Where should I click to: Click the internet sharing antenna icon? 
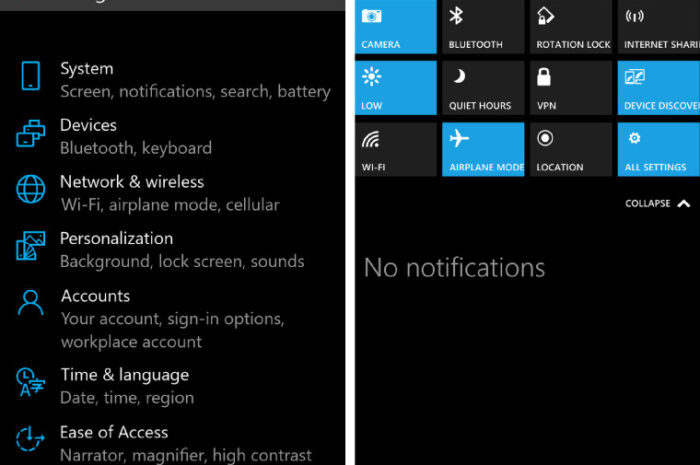[x=634, y=16]
